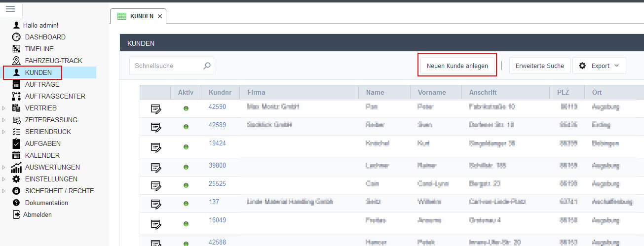Click edit icon for customer 19424
This screenshot has width=644, height=246.
[156, 147]
